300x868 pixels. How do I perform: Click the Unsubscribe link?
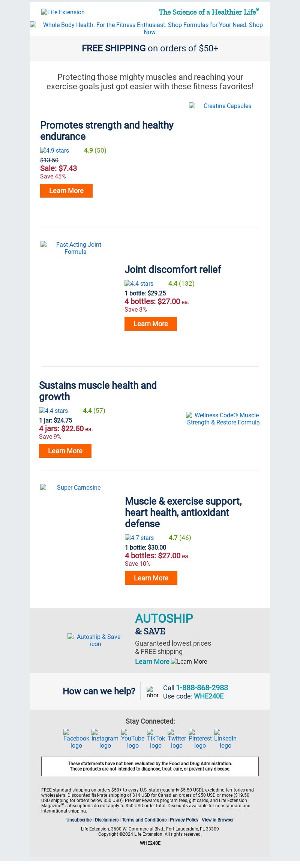[79, 820]
